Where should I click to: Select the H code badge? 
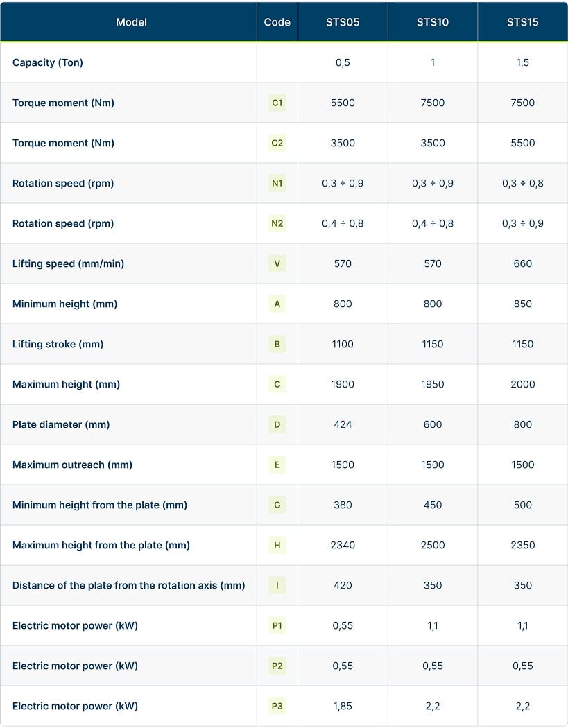click(277, 545)
